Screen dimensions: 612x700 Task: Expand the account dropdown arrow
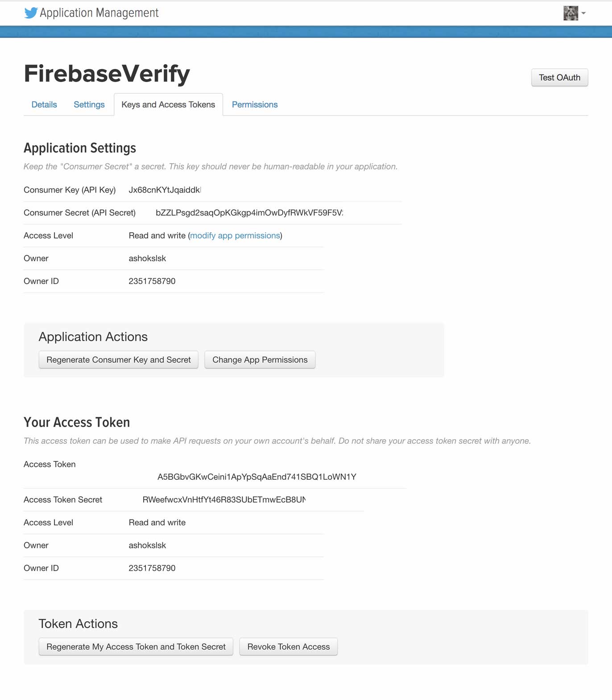point(583,13)
